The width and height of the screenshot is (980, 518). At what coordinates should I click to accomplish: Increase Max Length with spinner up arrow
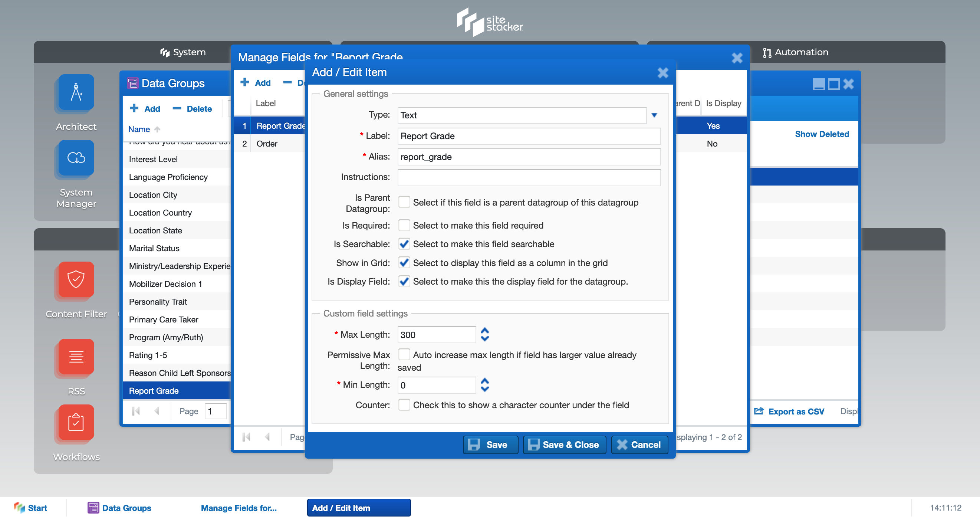pos(484,331)
